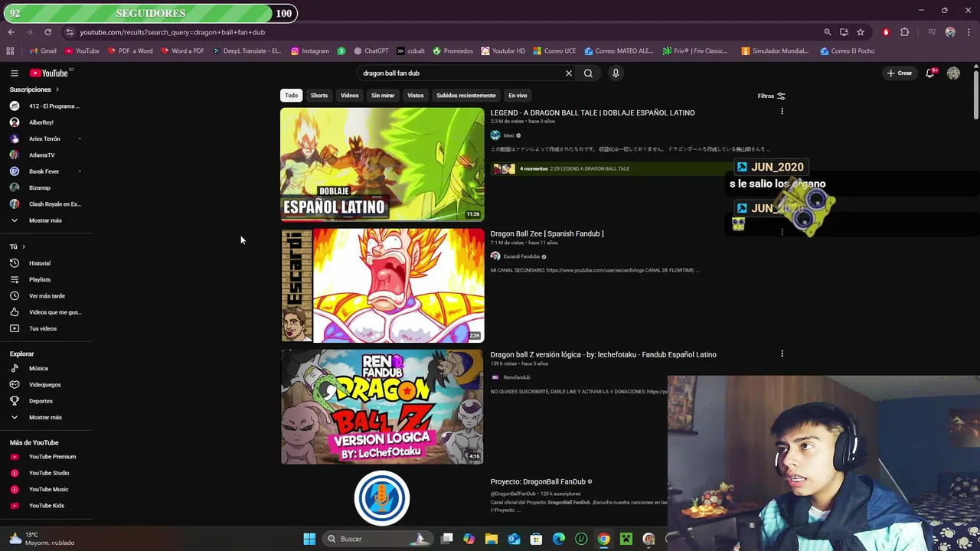The image size is (980, 551).
Task: Select the En vivo filter chip
Action: [518, 96]
